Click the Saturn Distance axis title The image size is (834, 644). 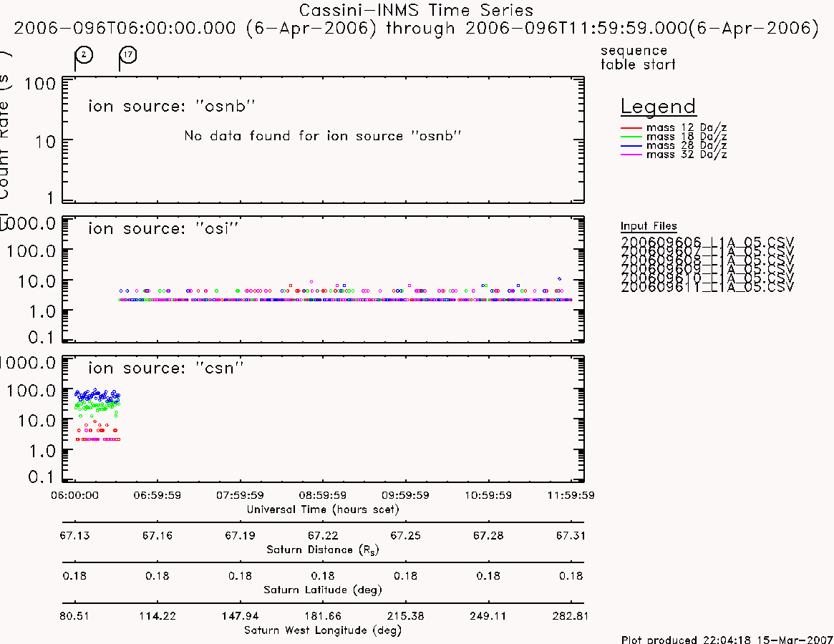(x=322, y=550)
